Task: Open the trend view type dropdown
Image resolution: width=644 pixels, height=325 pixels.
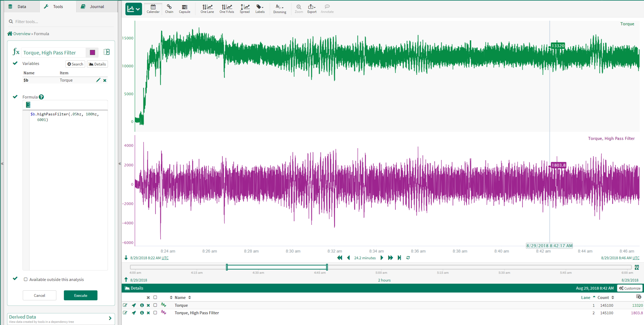Action: [x=137, y=9]
